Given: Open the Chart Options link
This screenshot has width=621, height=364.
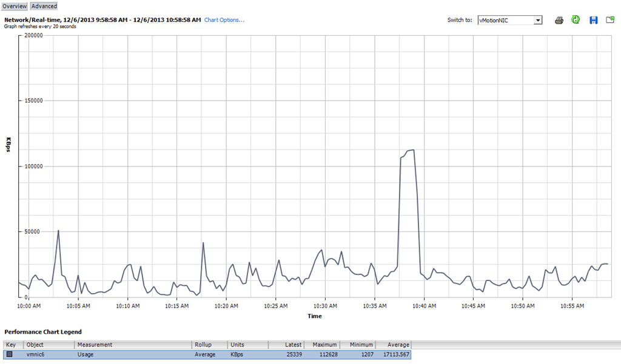Looking at the screenshot, I should (224, 20).
